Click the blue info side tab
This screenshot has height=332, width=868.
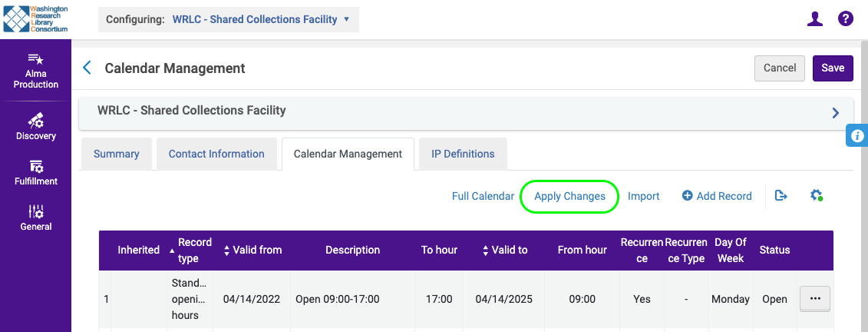(x=857, y=135)
